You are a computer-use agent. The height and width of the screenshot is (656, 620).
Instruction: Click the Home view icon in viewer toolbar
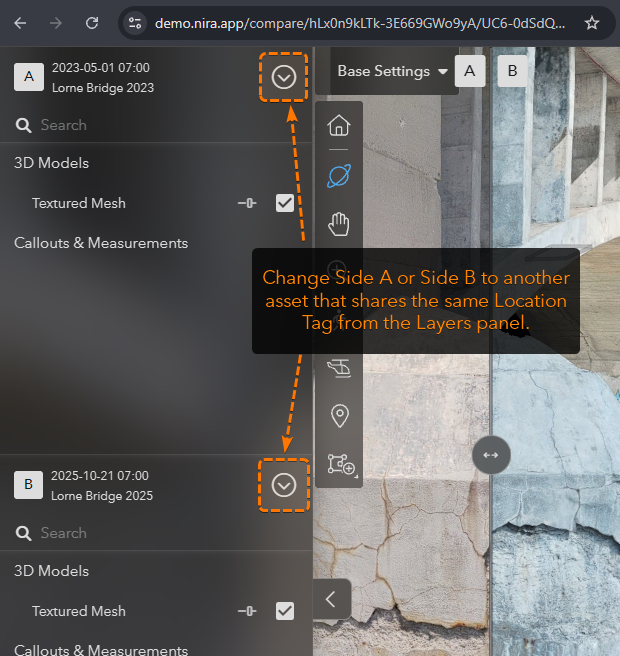[x=339, y=126]
